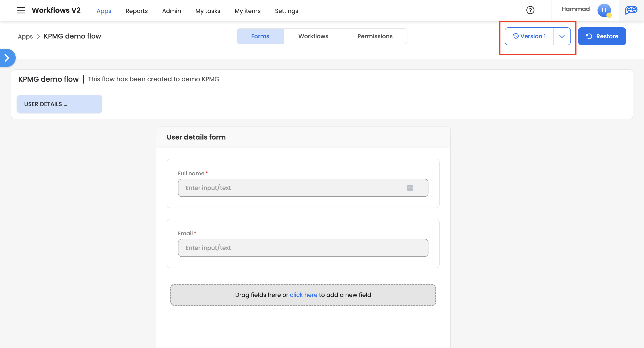Open the chat support icon
Viewport: 644px width, 348px height.
[631, 10]
